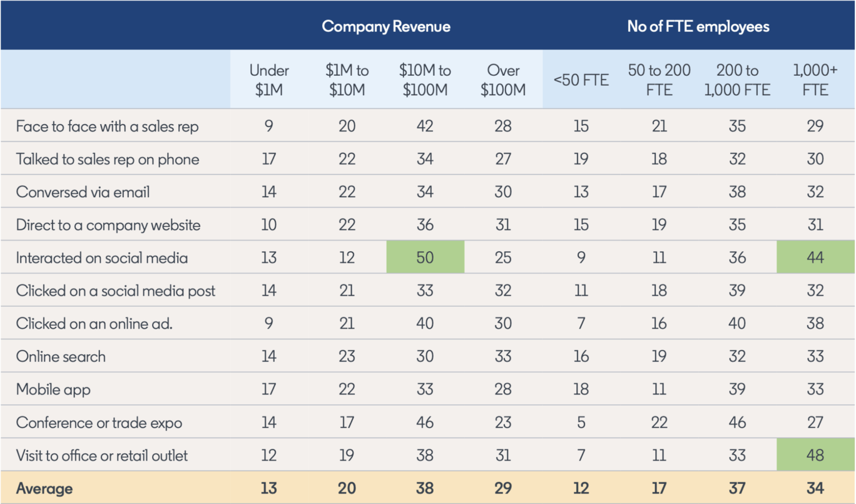
Task: Click the Average row label
Action: pyautogui.click(x=44, y=488)
